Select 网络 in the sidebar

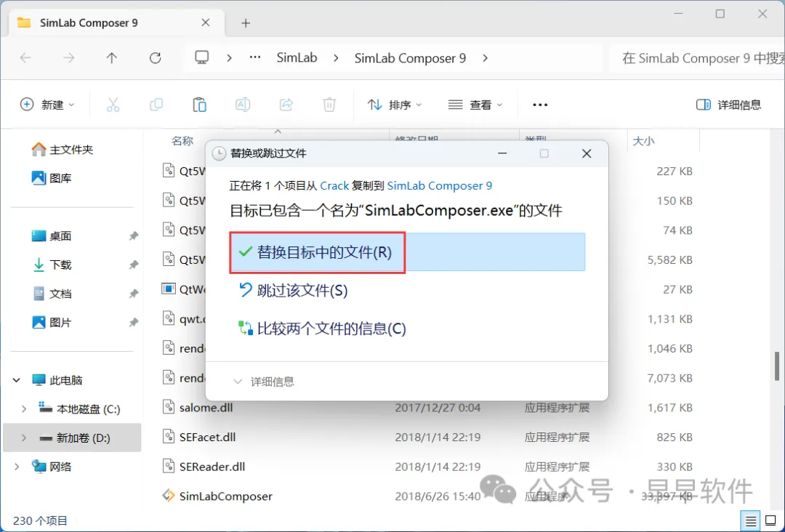pyautogui.click(x=52, y=467)
